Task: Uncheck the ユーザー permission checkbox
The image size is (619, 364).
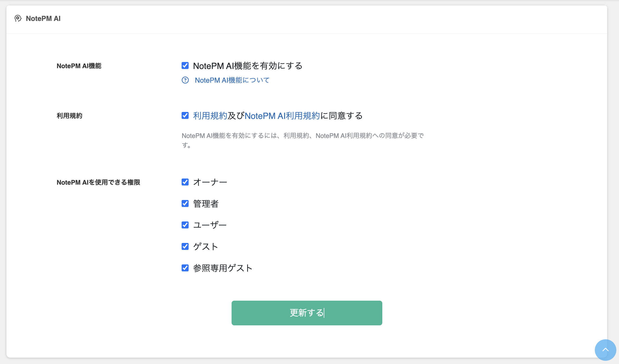Action: [185, 225]
